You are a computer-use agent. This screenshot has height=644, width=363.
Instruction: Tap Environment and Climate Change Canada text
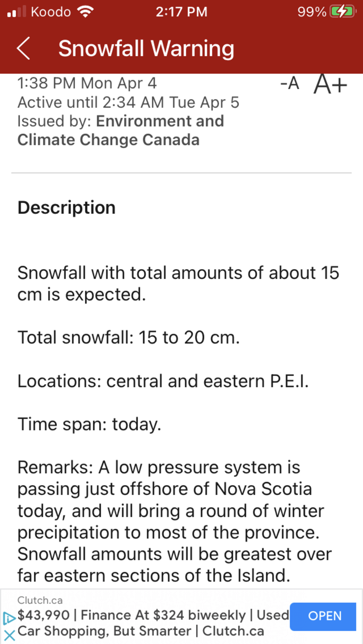[121, 130]
